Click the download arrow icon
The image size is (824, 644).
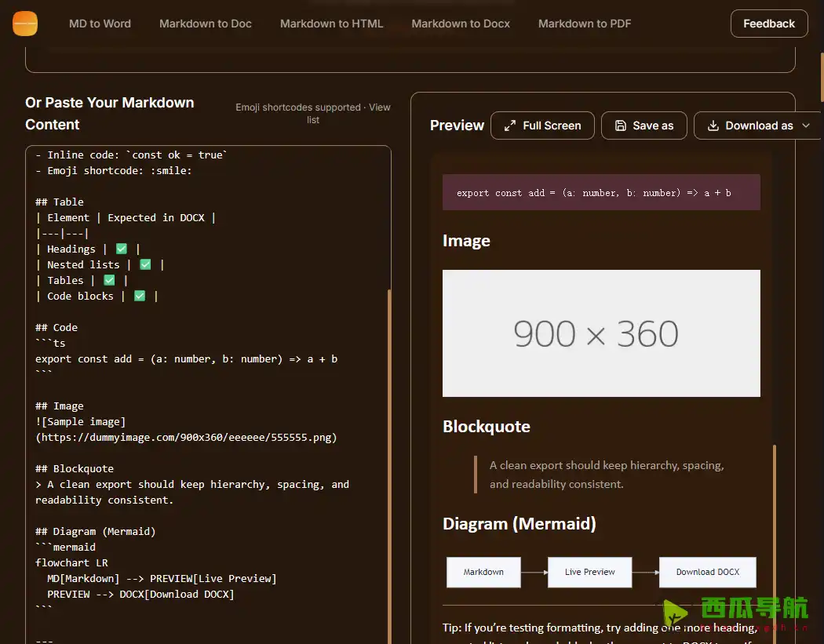[x=713, y=126]
